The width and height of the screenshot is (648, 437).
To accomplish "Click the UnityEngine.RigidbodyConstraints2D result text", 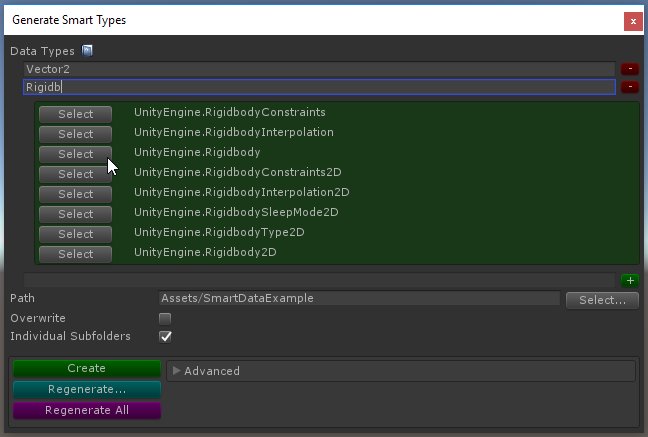I will [x=238, y=172].
